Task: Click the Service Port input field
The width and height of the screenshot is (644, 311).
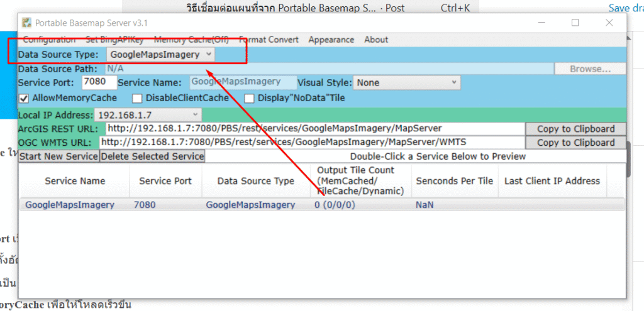Action: click(100, 82)
